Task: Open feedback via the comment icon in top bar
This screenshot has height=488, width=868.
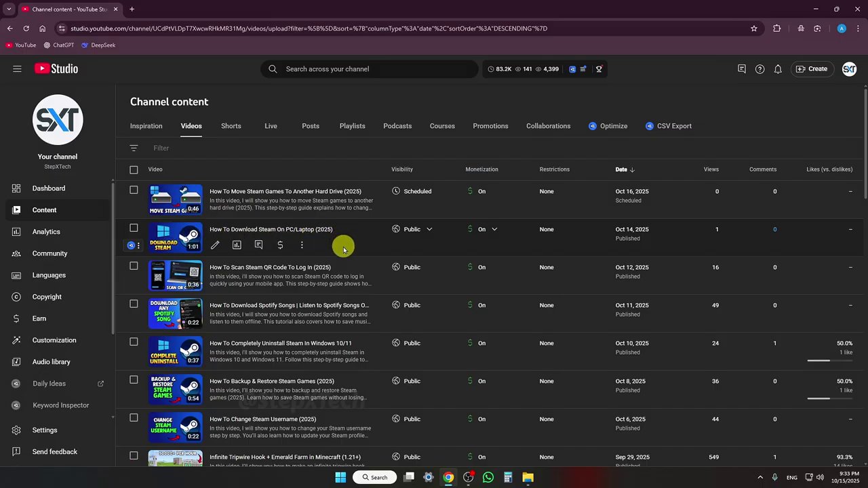Action: (741, 68)
